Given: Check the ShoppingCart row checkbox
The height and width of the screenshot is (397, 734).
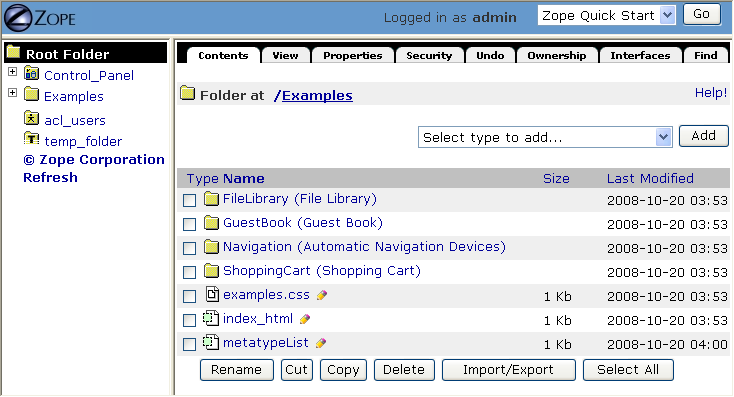Looking at the screenshot, I should pyautogui.click(x=190, y=272).
